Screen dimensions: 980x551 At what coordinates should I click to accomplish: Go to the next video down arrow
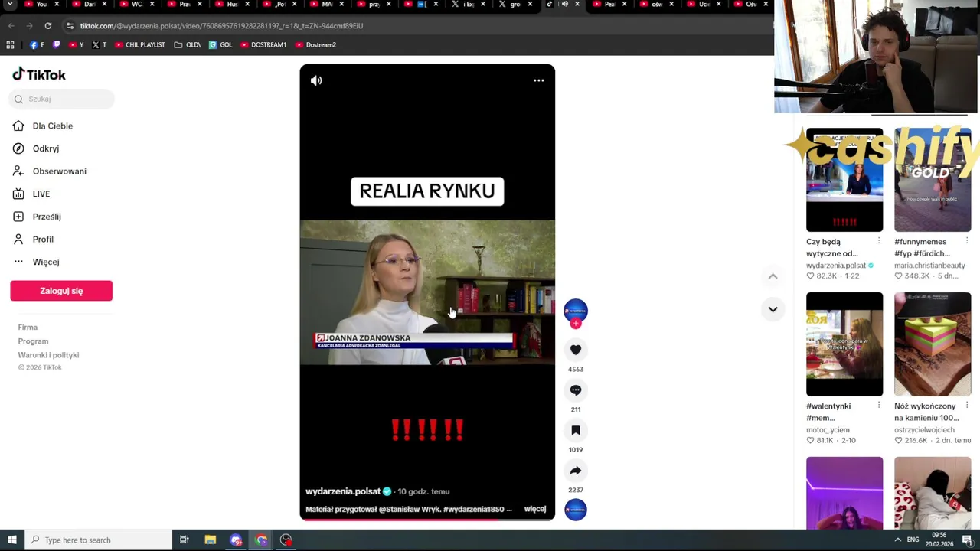[773, 309]
